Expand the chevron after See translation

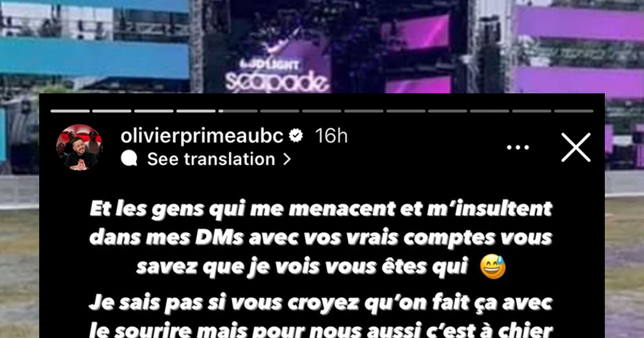[287, 159]
